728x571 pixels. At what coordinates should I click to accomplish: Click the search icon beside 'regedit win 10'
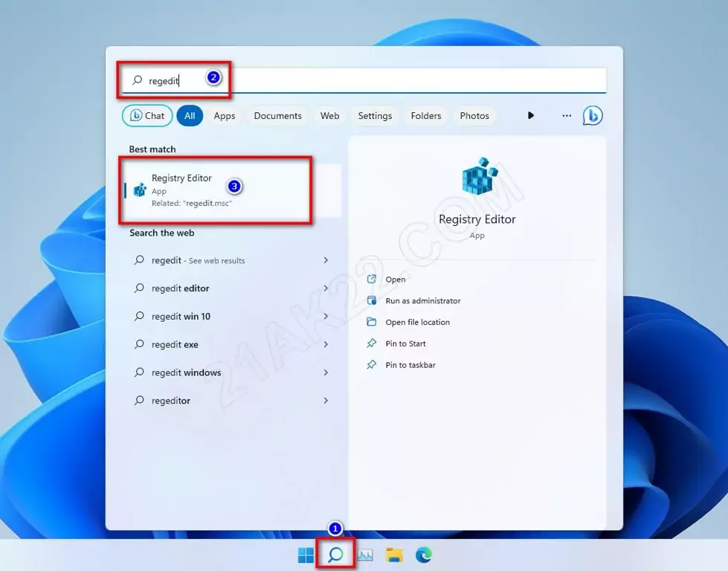(x=139, y=316)
